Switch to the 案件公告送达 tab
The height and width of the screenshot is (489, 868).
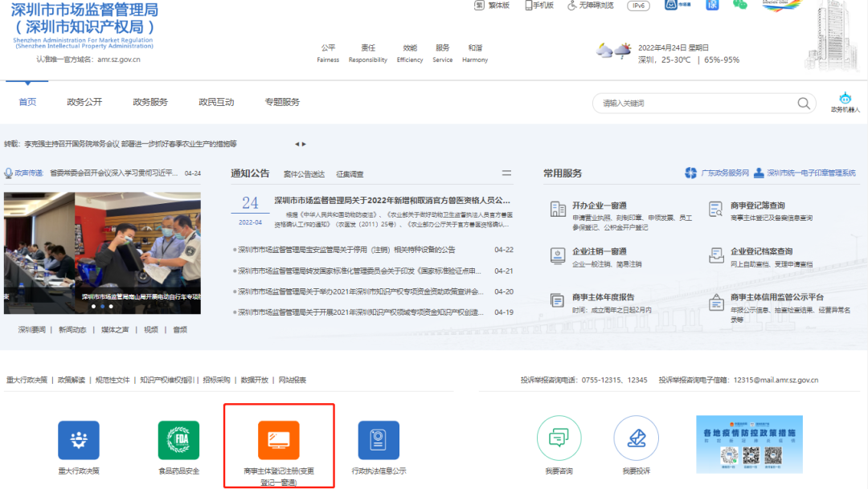pos(304,174)
